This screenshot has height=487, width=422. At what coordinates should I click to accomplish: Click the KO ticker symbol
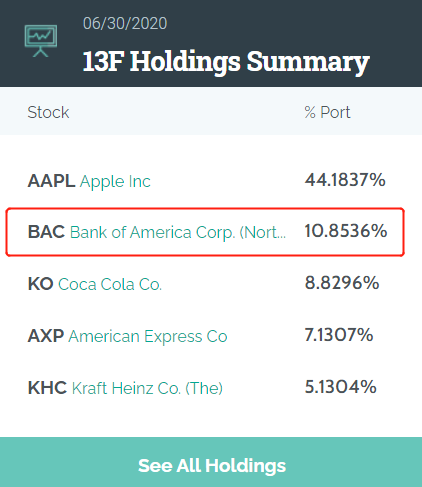41,284
